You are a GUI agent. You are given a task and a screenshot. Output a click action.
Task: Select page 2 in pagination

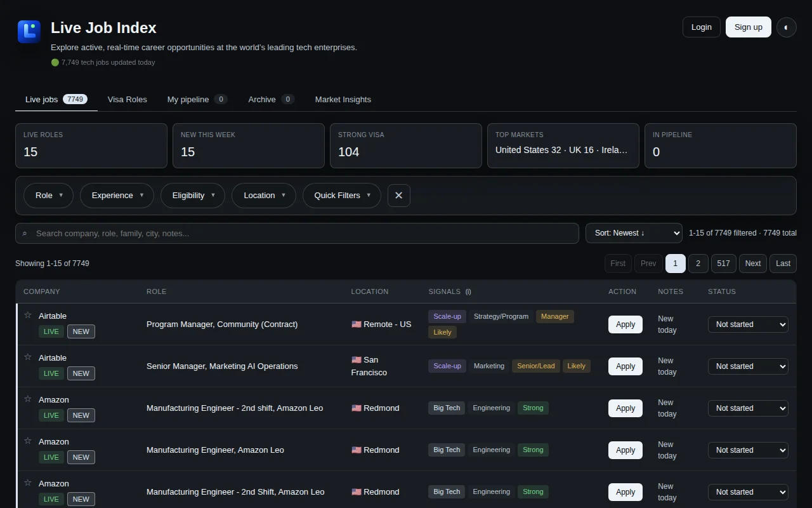(x=698, y=264)
